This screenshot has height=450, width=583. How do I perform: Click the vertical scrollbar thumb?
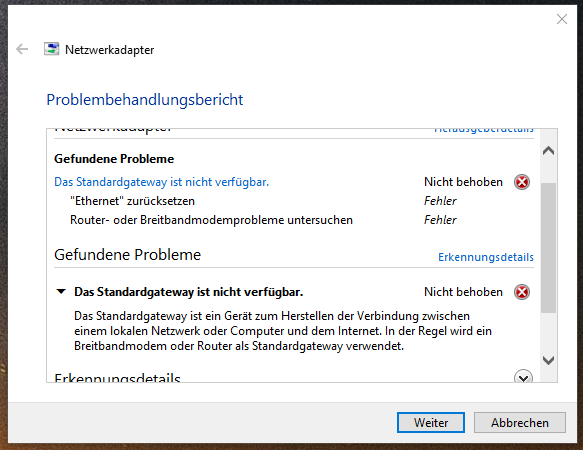(548, 248)
